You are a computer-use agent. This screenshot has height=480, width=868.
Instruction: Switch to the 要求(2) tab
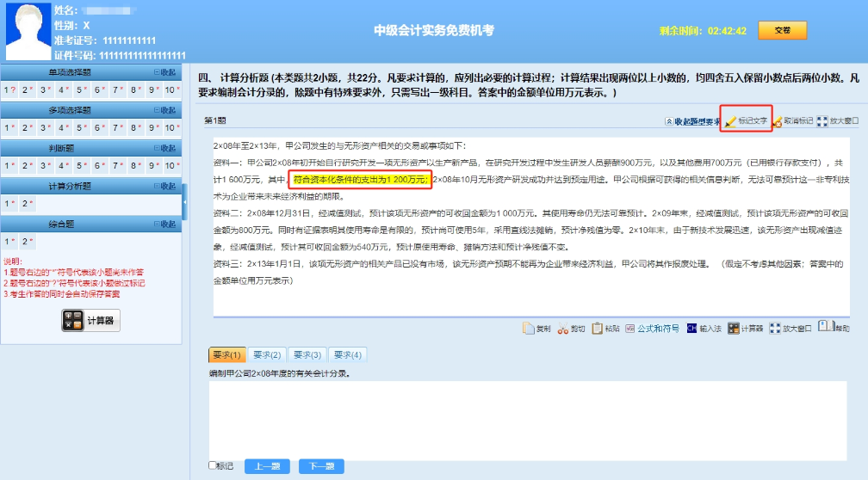coord(267,354)
